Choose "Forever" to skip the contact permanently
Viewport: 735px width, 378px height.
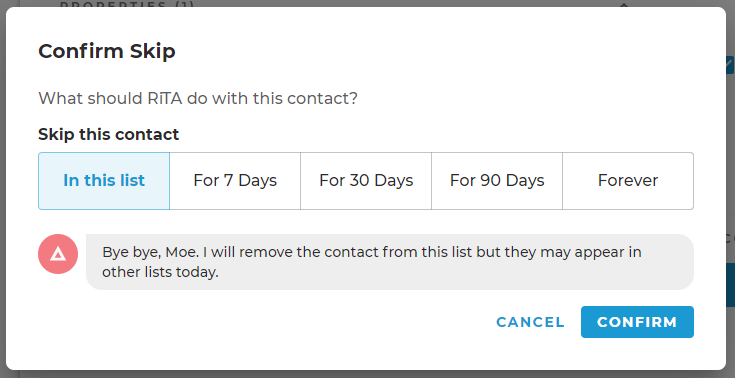628,181
